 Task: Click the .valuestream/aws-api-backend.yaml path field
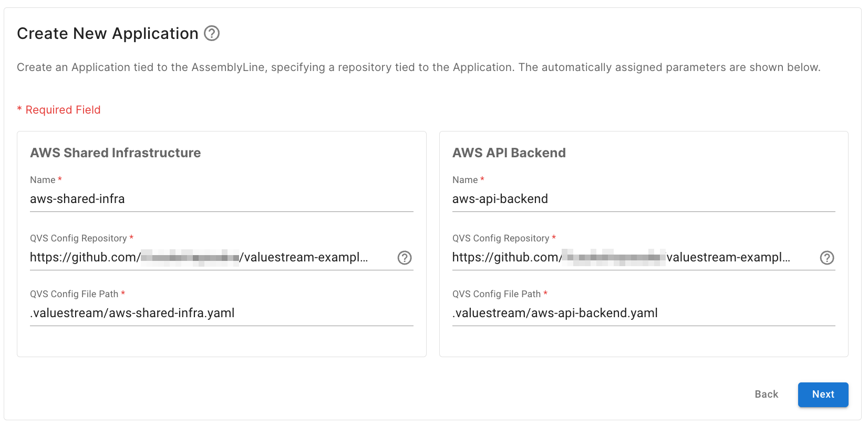coord(643,313)
